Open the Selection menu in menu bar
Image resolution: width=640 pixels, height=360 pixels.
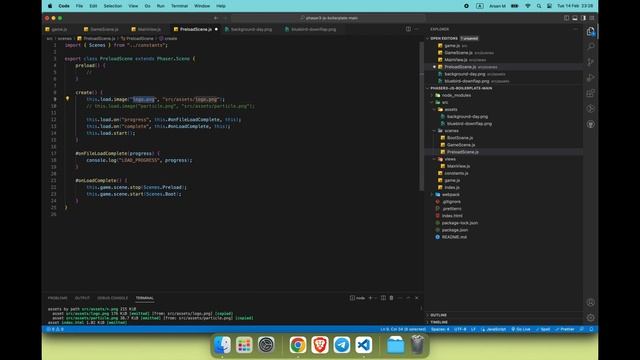tap(113, 6)
